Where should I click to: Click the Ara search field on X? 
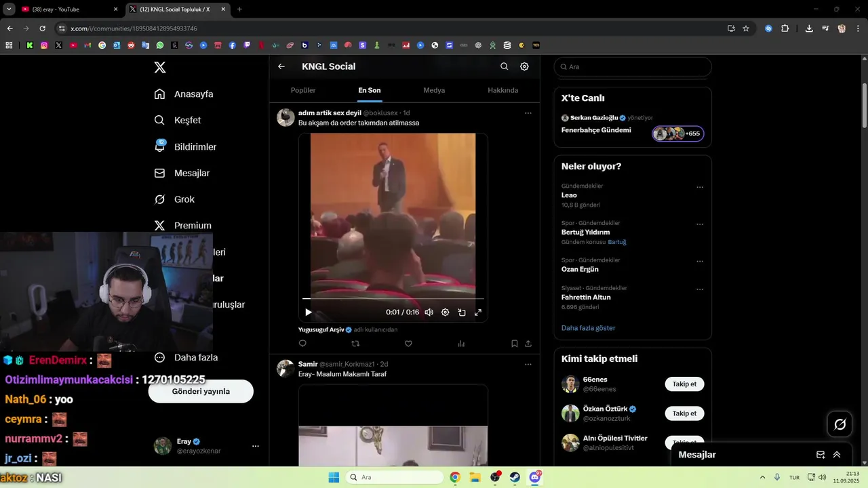click(x=633, y=66)
